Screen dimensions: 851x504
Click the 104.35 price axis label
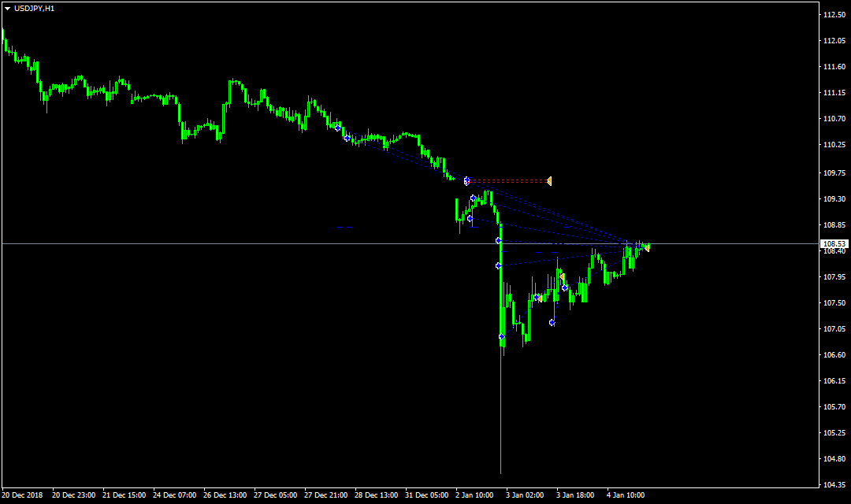pos(834,485)
